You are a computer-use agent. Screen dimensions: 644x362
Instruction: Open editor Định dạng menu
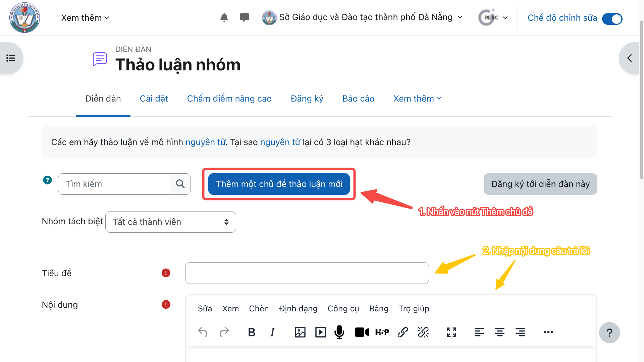point(298,309)
